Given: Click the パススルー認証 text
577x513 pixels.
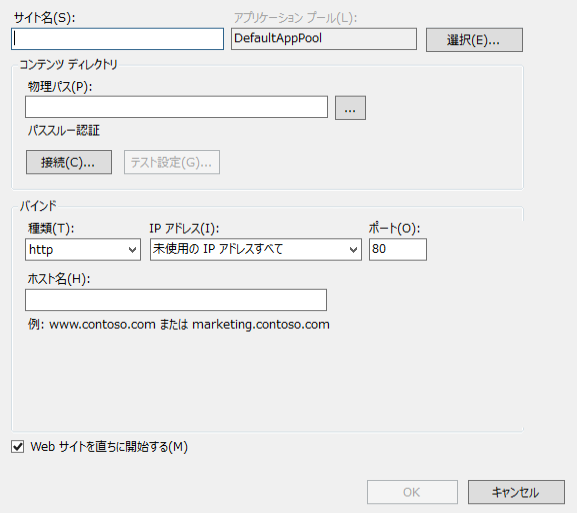Looking at the screenshot, I should [x=64, y=131].
